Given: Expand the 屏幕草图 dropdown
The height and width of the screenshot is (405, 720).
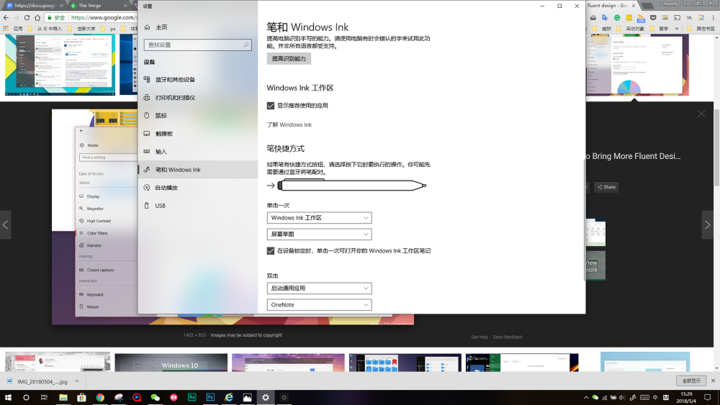Looking at the screenshot, I should 319,234.
